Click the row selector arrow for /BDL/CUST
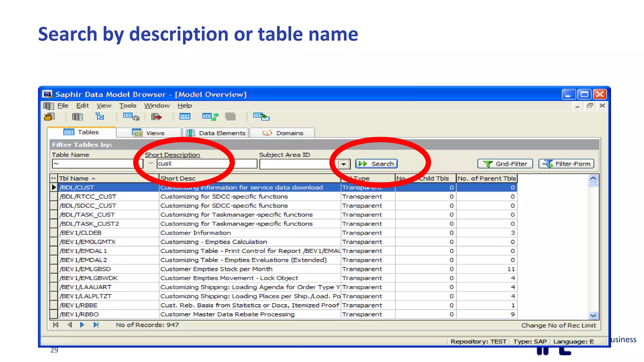644x362 pixels. [x=54, y=187]
